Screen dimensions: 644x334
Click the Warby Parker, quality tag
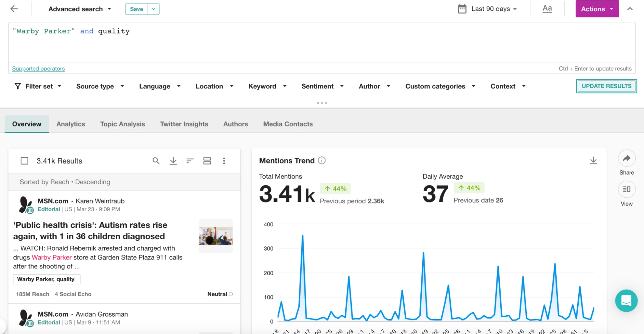[46, 279]
